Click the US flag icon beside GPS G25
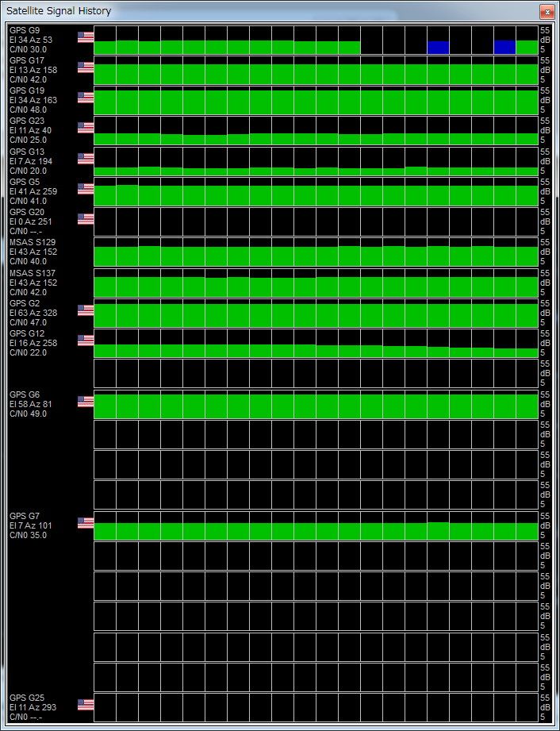Screen dimensions: 560x731 [x=86, y=705]
